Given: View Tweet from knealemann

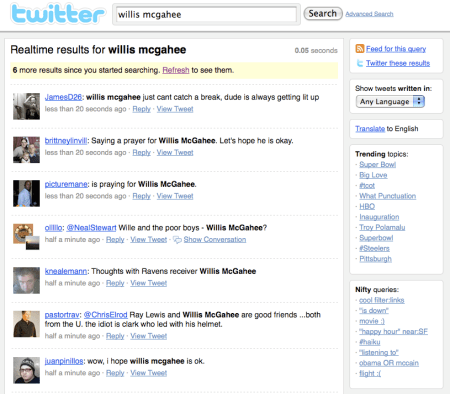Looking at the screenshot, I should tap(149, 283).
